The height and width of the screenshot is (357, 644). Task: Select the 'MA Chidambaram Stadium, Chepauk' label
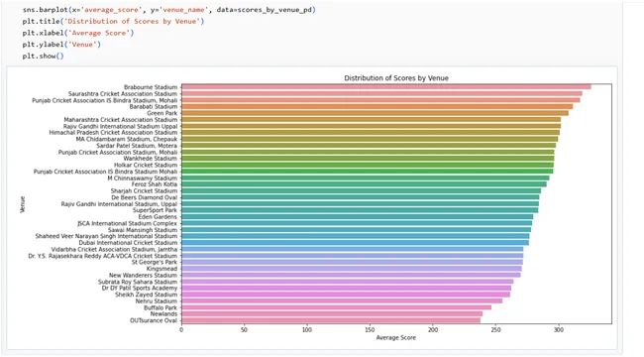click(x=127, y=139)
